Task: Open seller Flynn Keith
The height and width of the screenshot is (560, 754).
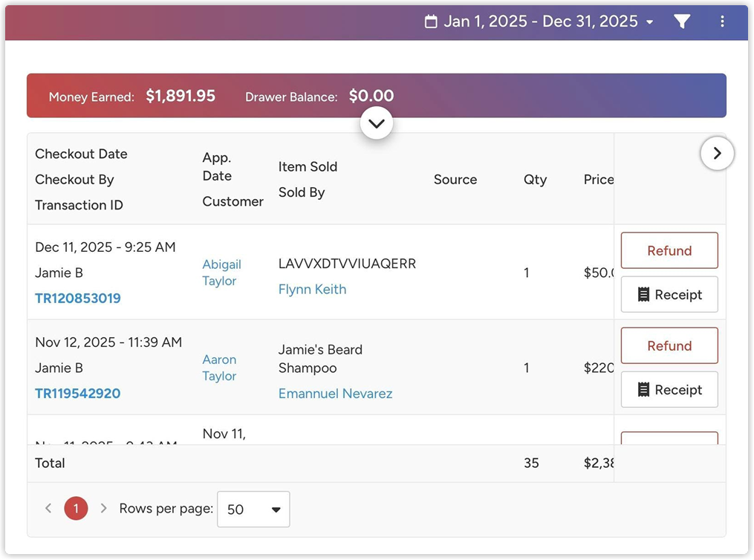Action: point(312,290)
